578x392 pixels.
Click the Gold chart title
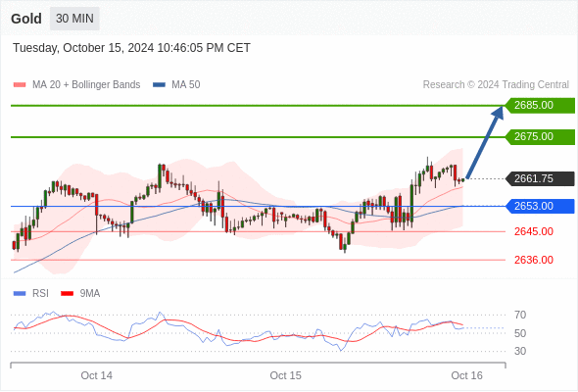click(26, 19)
